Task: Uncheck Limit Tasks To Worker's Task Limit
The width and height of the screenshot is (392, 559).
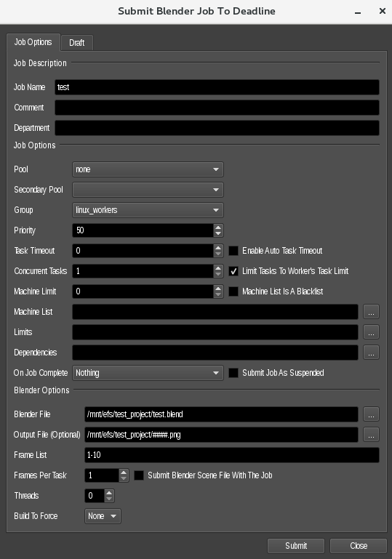Action: (x=233, y=271)
